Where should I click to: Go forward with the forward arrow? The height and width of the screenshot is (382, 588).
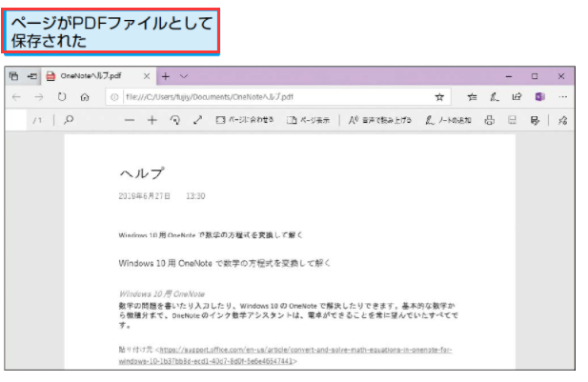point(39,97)
